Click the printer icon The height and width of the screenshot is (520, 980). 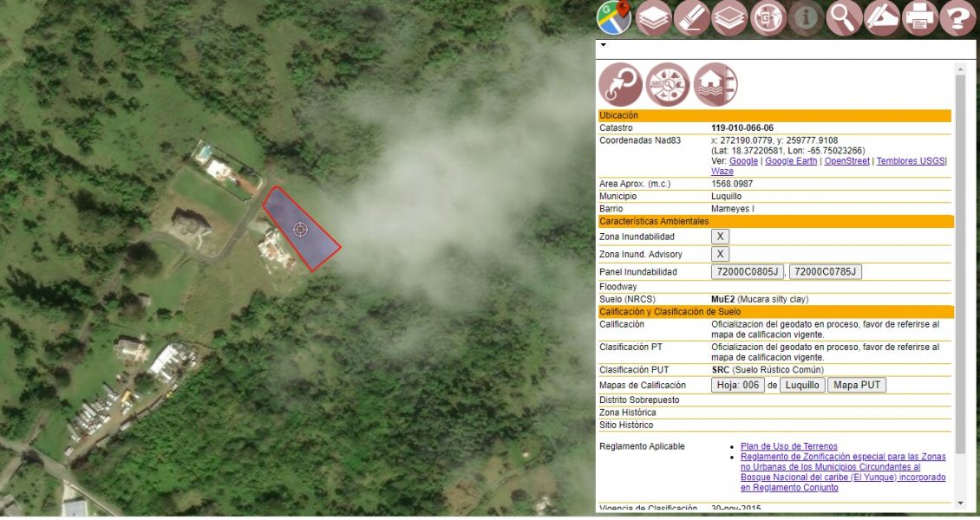pos(919,18)
